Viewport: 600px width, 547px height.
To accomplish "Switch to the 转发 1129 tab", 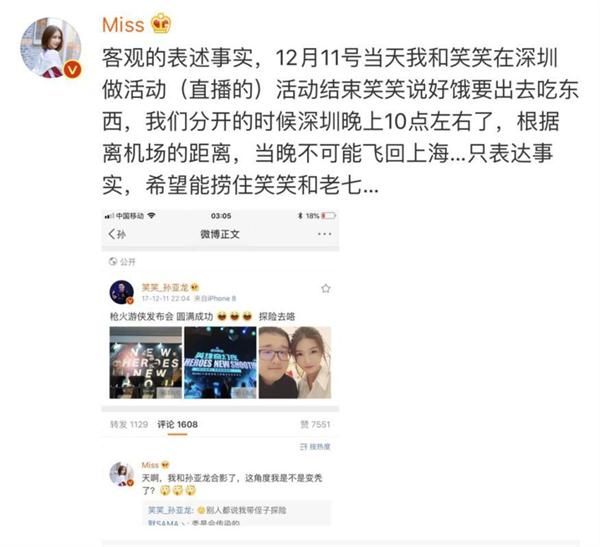I will pos(129,424).
